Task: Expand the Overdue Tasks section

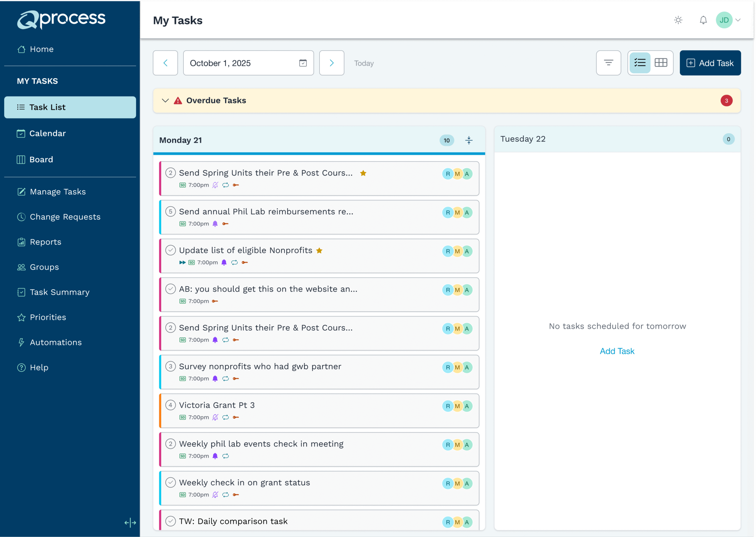Action: point(165,101)
